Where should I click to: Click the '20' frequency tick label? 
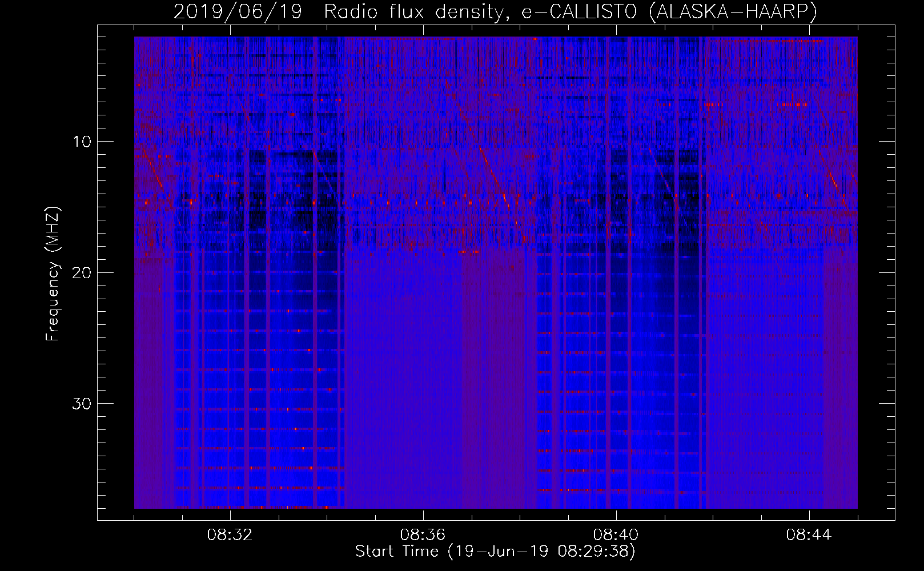click(x=82, y=273)
